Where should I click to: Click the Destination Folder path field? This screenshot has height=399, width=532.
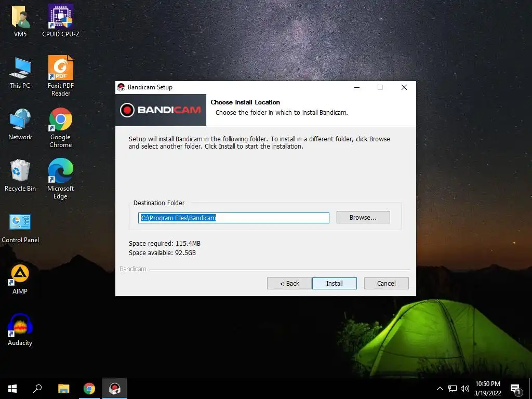click(x=233, y=218)
